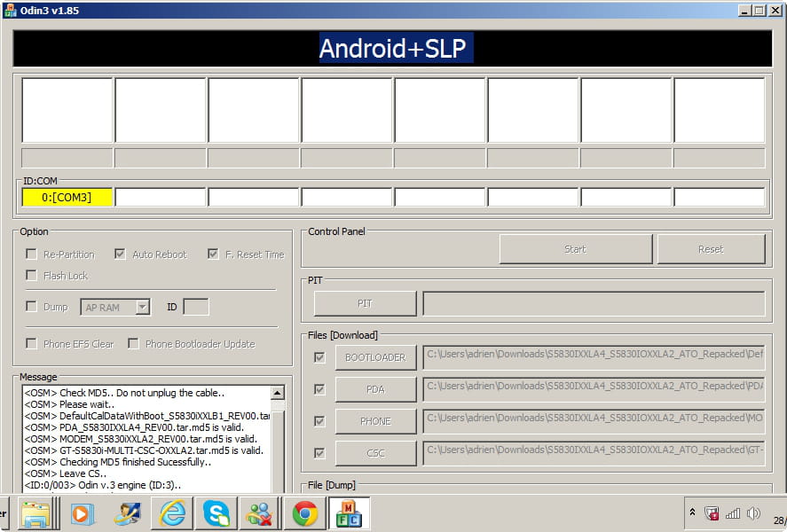The height and width of the screenshot is (532, 787).
Task: Click the PDA file path field
Action: [594, 389]
